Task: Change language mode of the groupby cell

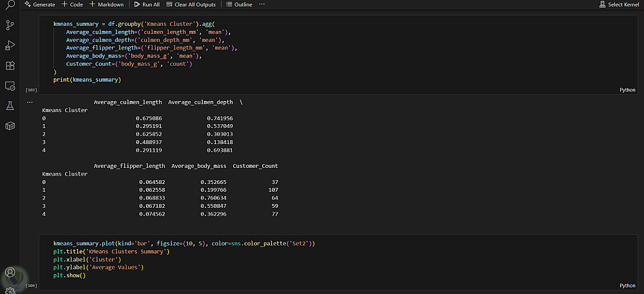Action: (x=627, y=90)
